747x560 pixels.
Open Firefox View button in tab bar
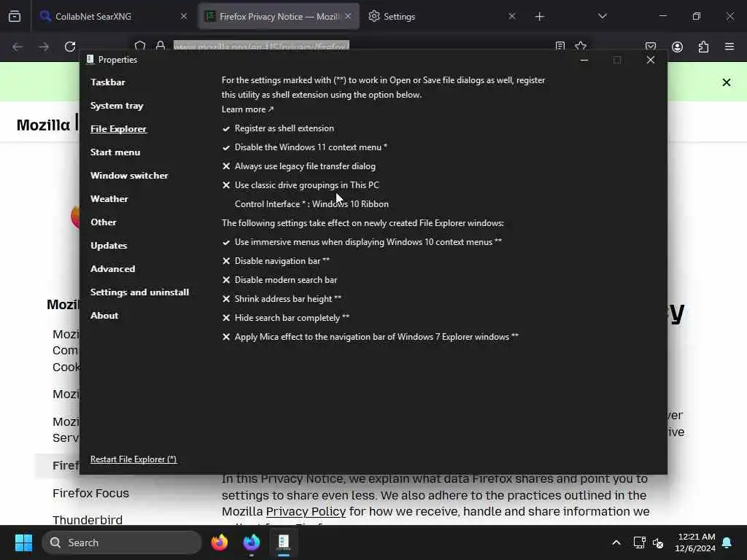pos(15,16)
